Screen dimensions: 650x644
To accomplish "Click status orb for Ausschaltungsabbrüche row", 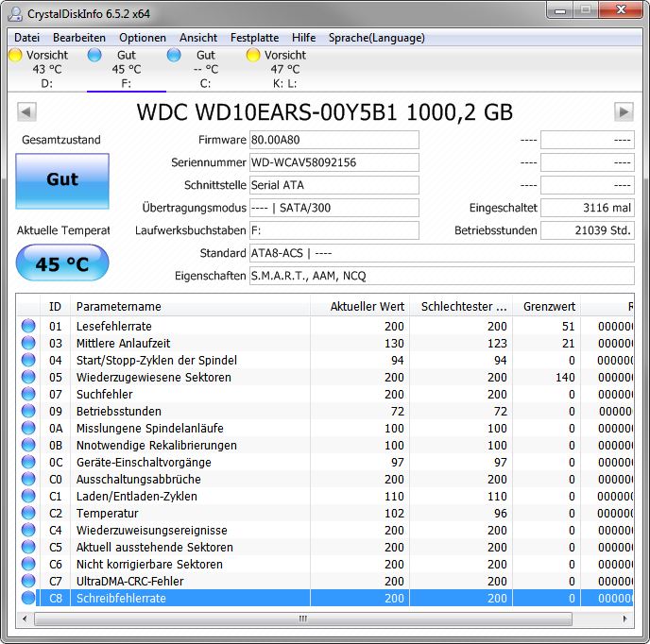I will (x=28, y=479).
